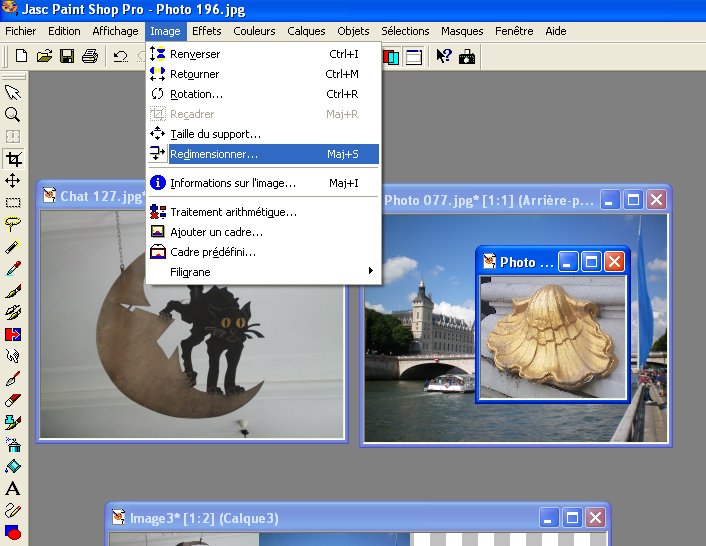Select the Paint Brush tool
The image size is (706, 546).
[13, 290]
